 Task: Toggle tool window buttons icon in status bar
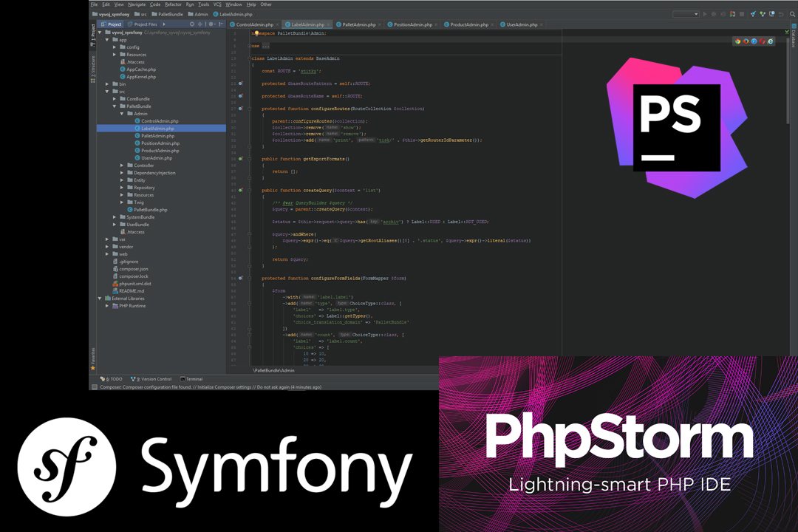(94, 387)
